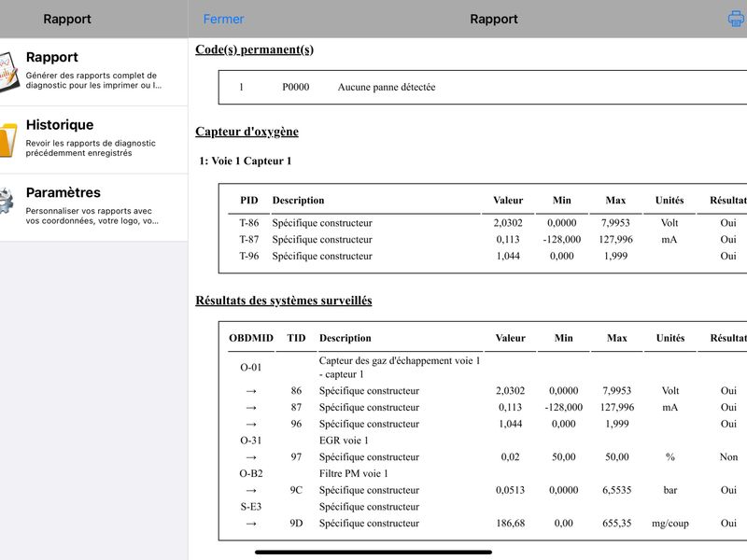Viewport: 747px width, 560px height.
Task: Click the home indicator bar at bottom
Action: (373, 553)
